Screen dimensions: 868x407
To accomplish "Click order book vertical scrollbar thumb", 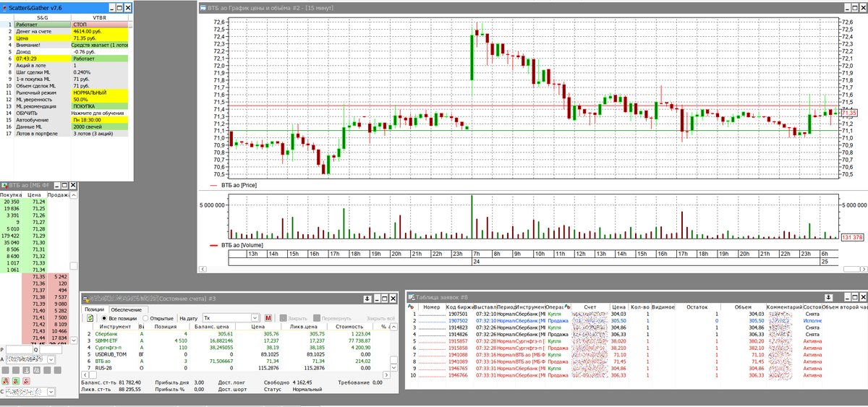I will [73, 265].
